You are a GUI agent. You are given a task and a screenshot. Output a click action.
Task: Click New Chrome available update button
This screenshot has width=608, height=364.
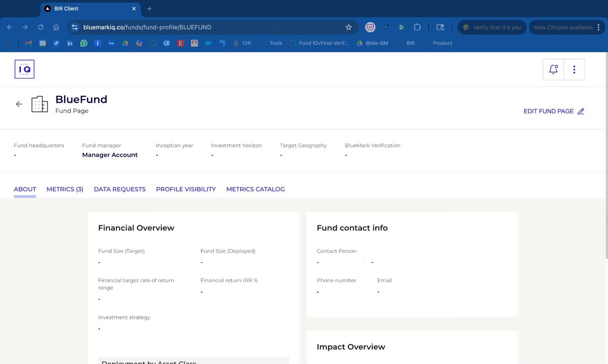563,27
